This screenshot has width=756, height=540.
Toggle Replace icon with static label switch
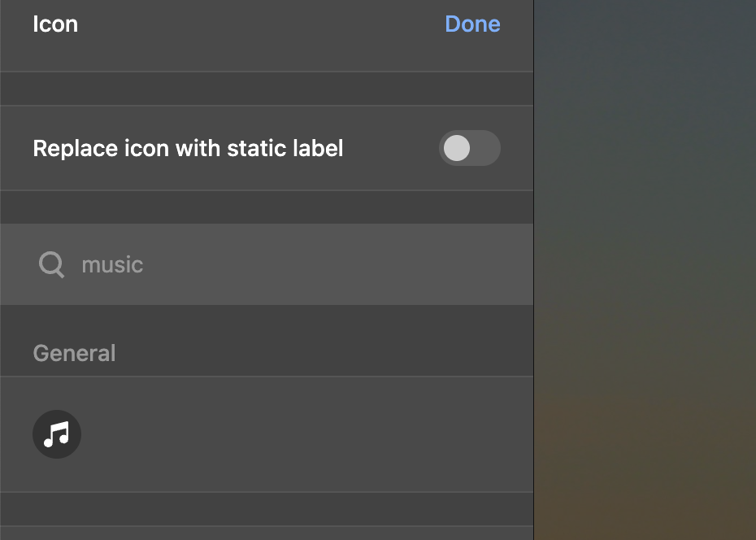(x=470, y=148)
